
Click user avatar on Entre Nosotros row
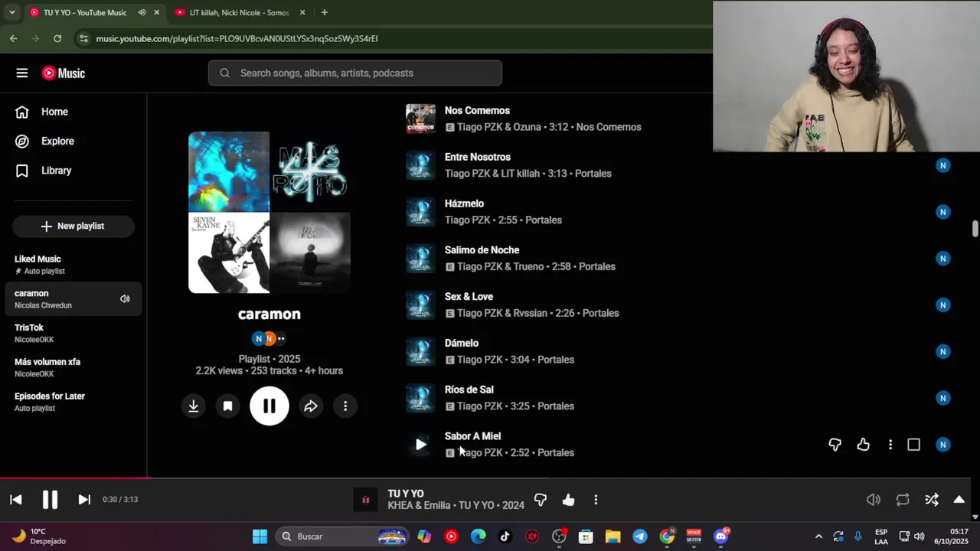(x=943, y=165)
